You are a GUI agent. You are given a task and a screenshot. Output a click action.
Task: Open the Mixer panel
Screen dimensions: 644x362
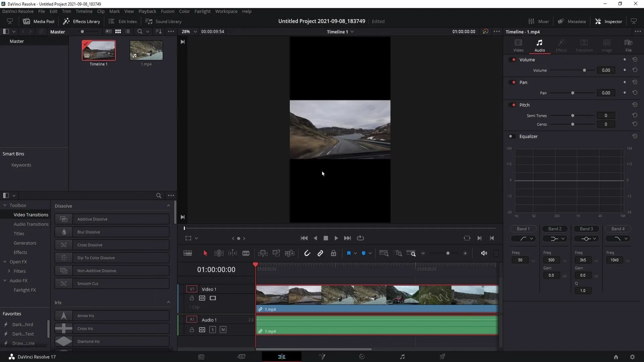[x=539, y=21]
